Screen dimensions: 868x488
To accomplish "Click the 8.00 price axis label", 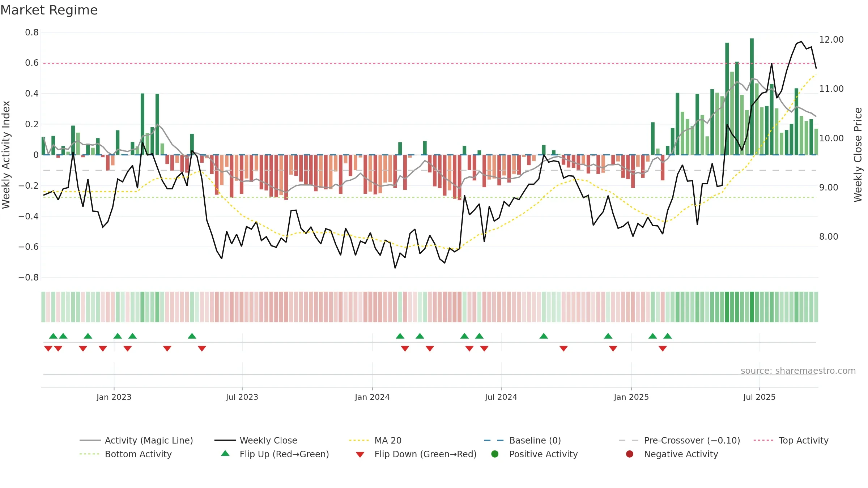I will click(x=828, y=237).
